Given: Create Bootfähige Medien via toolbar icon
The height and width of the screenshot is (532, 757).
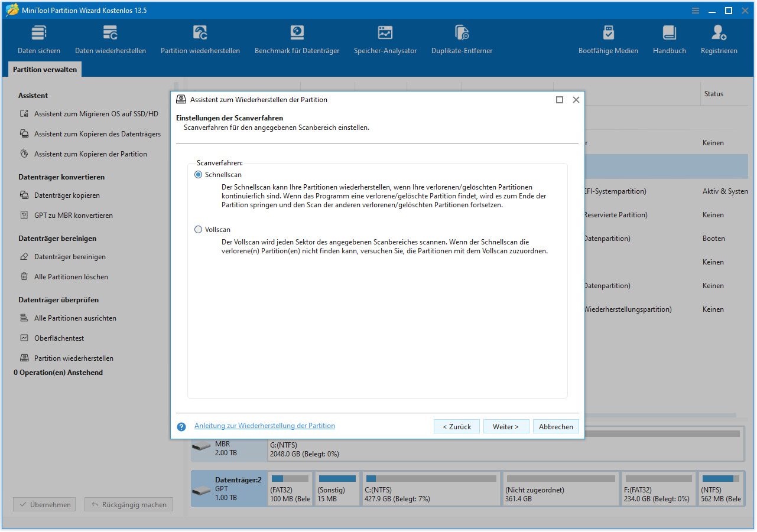Looking at the screenshot, I should pos(608,39).
